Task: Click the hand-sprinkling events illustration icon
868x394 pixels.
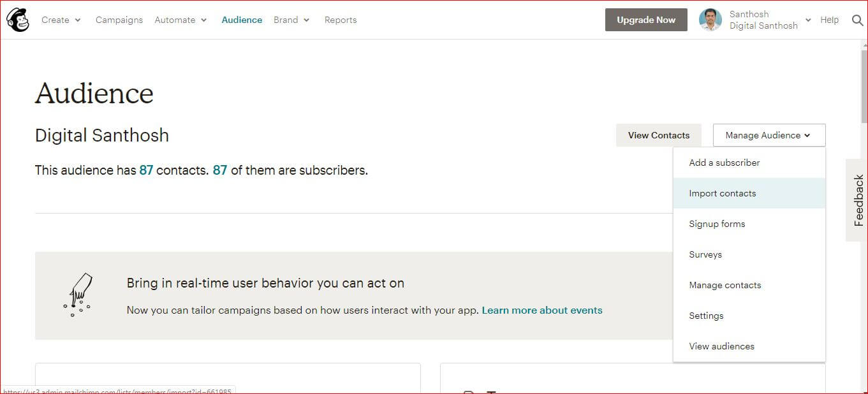Action: [77, 295]
